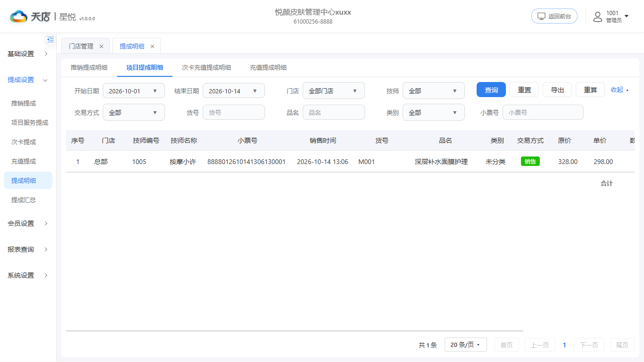Click 返回前台 button
644x362 pixels.
[554, 16]
